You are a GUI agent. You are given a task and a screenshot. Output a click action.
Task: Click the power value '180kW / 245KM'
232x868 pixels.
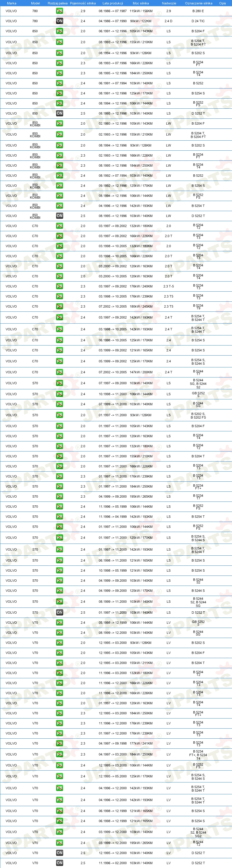click(x=141, y=306)
